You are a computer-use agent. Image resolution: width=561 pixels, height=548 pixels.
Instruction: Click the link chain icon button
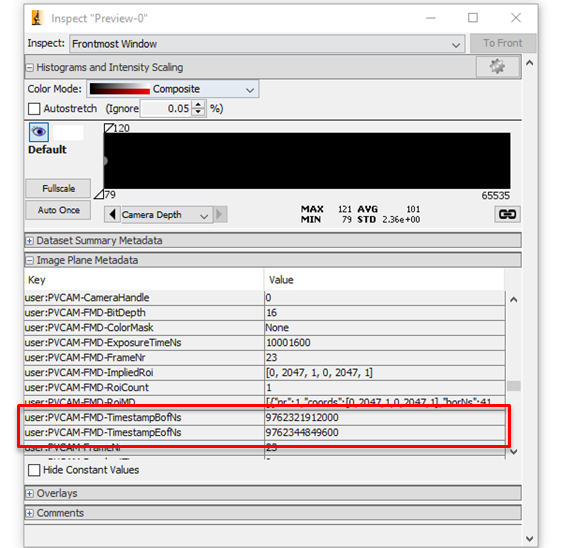tap(507, 214)
